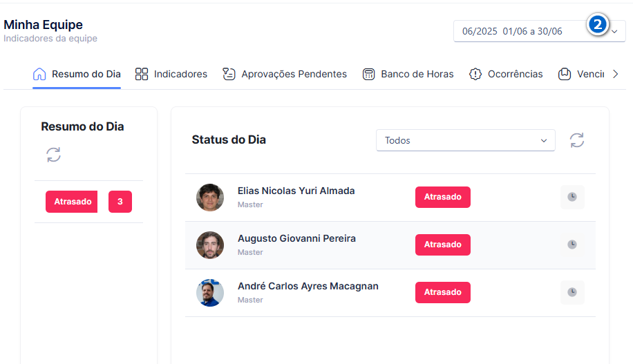Open Elias Nicolas Yuri Almada's profile photo

pos(210,198)
